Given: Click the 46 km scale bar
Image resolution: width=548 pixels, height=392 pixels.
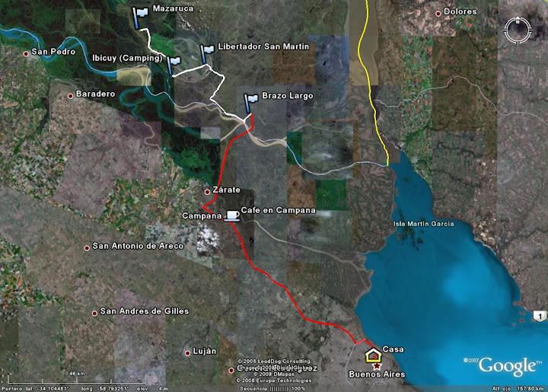Looking at the screenshot, I should 77,378.
